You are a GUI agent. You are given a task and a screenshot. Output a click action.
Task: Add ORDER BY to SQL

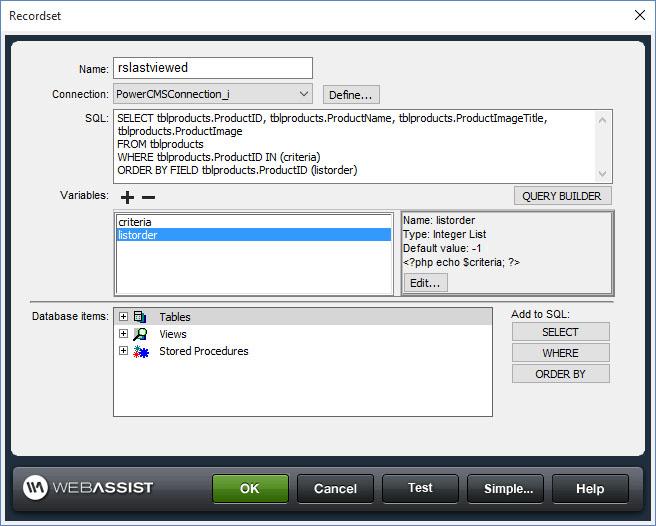click(x=561, y=374)
